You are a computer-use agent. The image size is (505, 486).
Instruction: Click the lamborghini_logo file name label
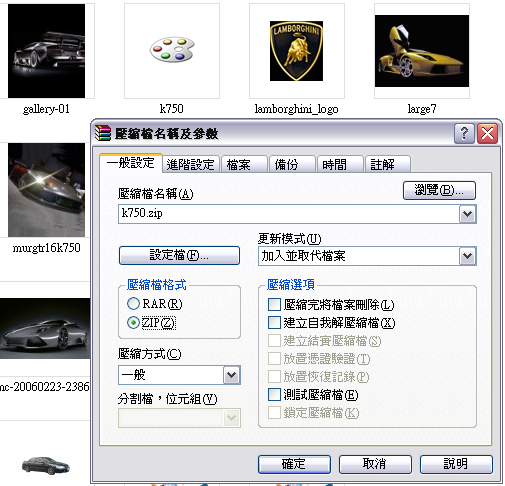coord(296,109)
